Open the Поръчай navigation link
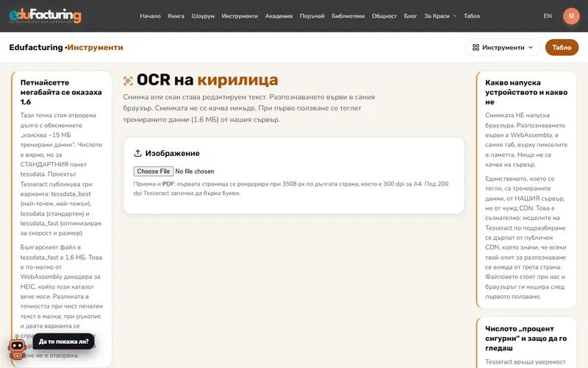The width and height of the screenshot is (588, 368). tap(312, 15)
